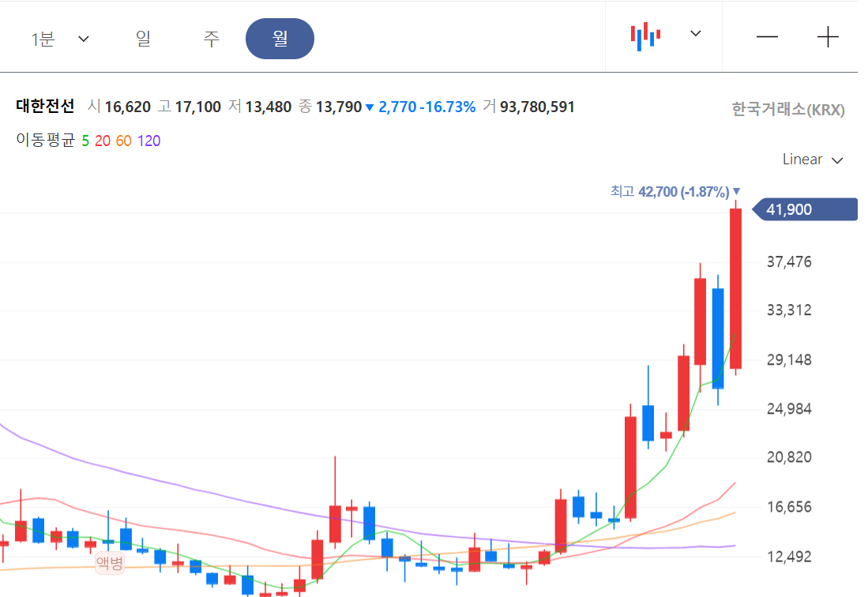Click the 33,312 price axis label

pyautogui.click(x=789, y=310)
